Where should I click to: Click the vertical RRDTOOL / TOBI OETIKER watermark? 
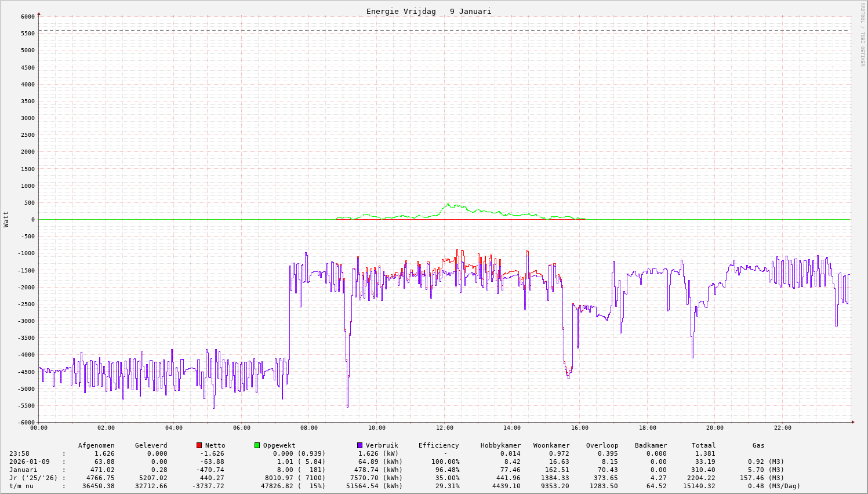pos(862,34)
